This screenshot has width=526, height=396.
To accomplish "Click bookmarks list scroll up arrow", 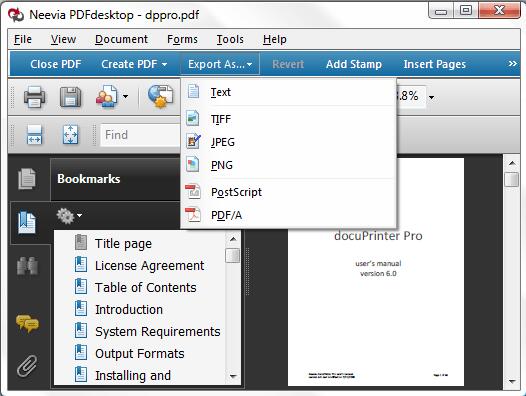I will pyautogui.click(x=233, y=239).
